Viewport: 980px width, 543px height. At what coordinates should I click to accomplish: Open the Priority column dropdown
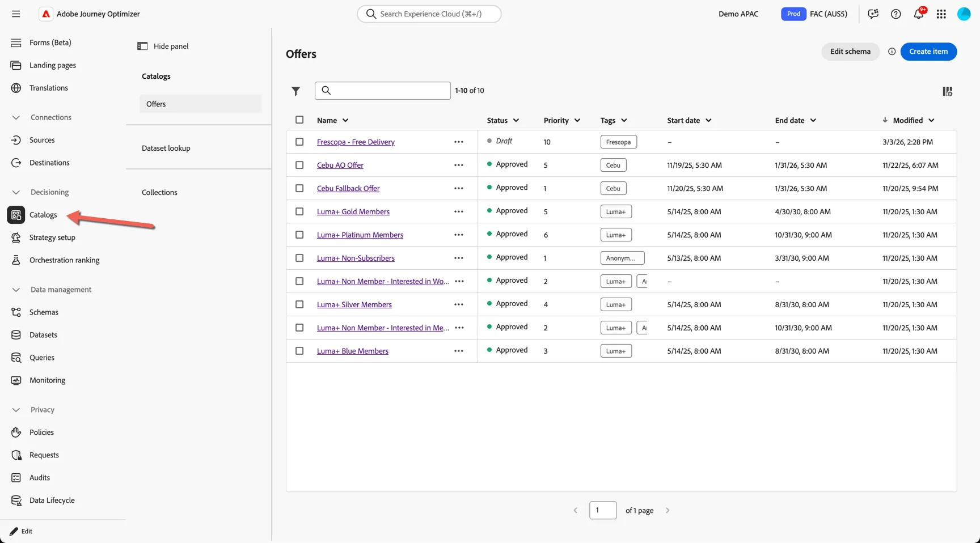pyautogui.click(x=577, y=120)
